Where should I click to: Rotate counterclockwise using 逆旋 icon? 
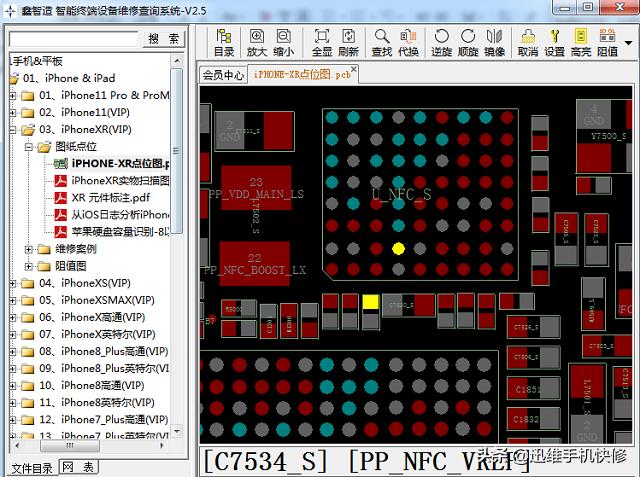441,42
